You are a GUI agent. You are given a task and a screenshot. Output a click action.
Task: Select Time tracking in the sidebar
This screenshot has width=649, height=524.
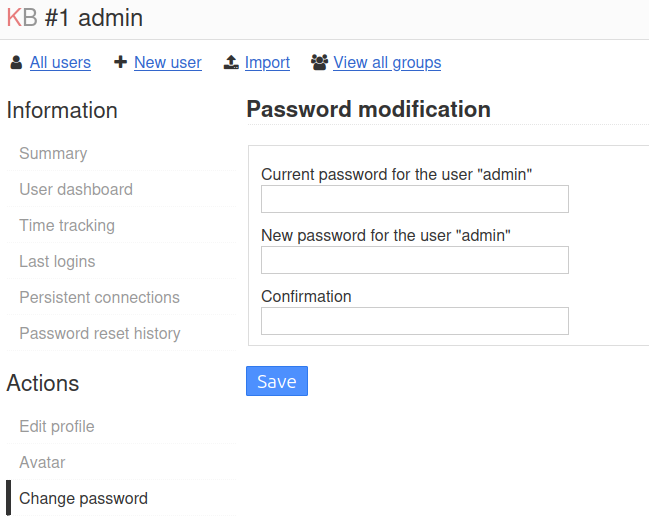click(67, 226)
